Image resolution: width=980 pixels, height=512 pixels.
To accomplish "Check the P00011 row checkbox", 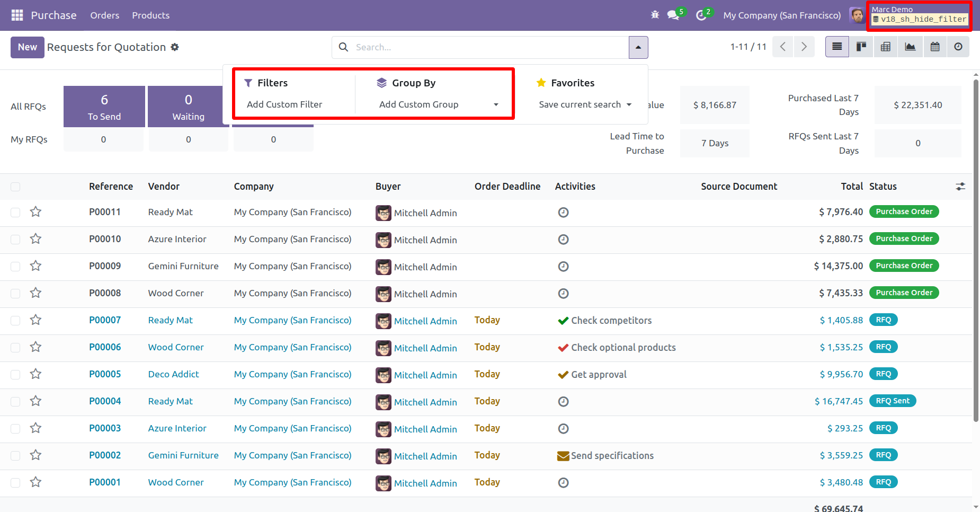I will pyautogui.click(x=15, y=213).
